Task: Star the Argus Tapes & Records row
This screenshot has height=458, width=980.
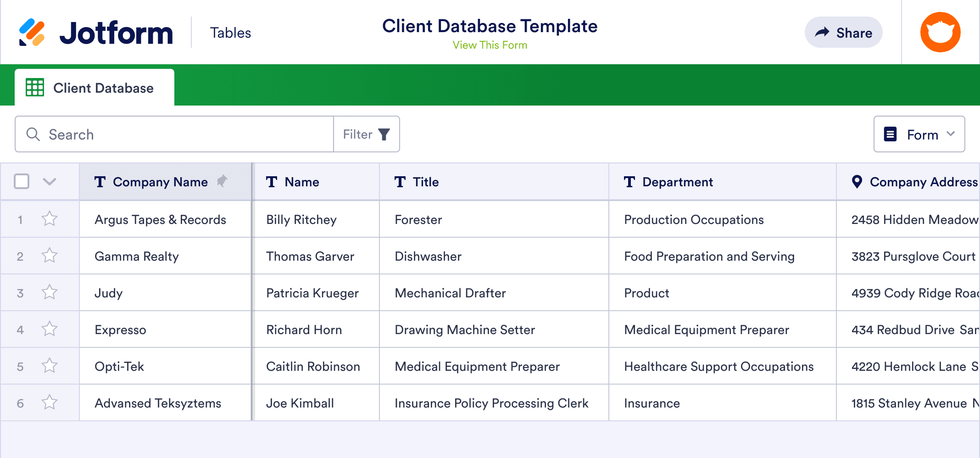Action: (x=50, y=219)
